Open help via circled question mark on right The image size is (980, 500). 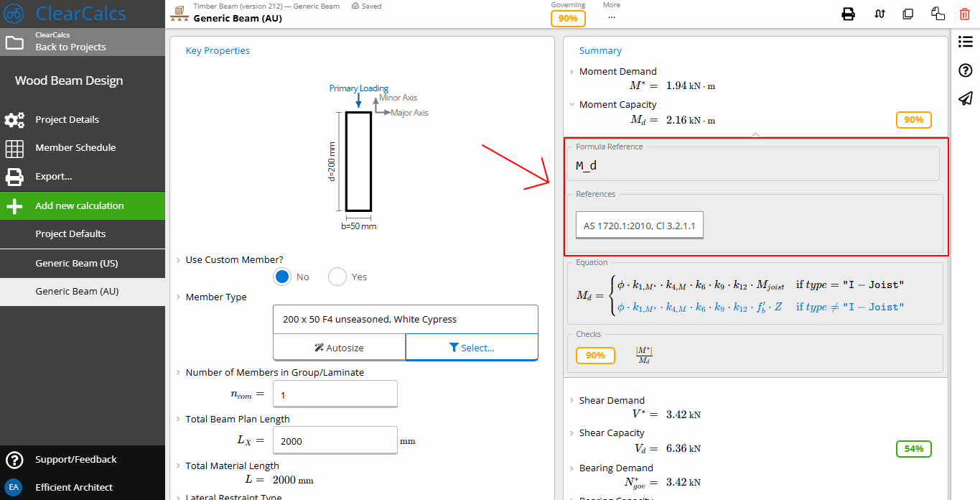(x=966, y=70)
